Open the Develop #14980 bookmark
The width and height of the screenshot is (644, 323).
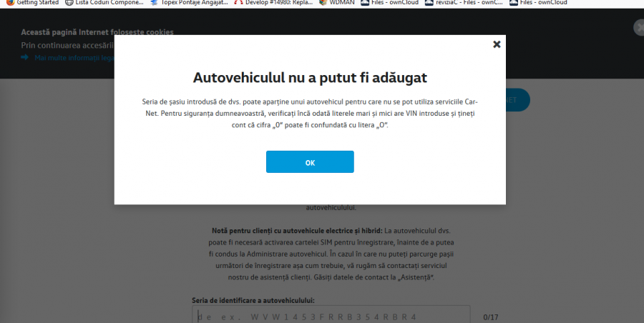273,2
